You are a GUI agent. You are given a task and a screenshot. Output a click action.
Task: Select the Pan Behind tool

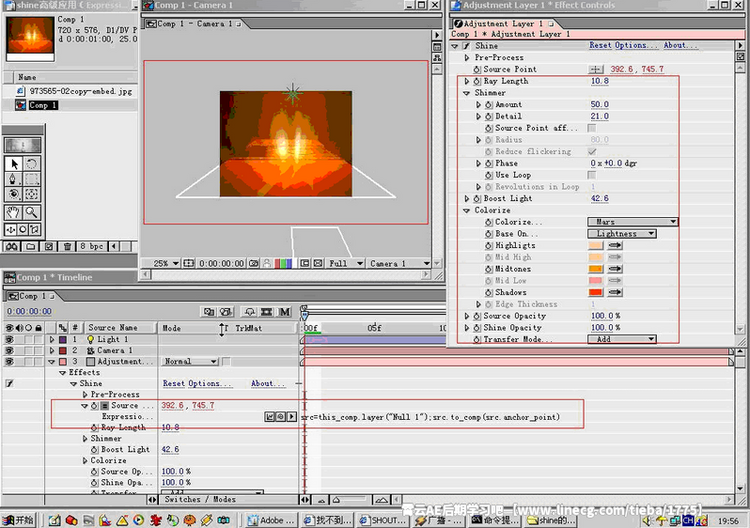point(32,194)
